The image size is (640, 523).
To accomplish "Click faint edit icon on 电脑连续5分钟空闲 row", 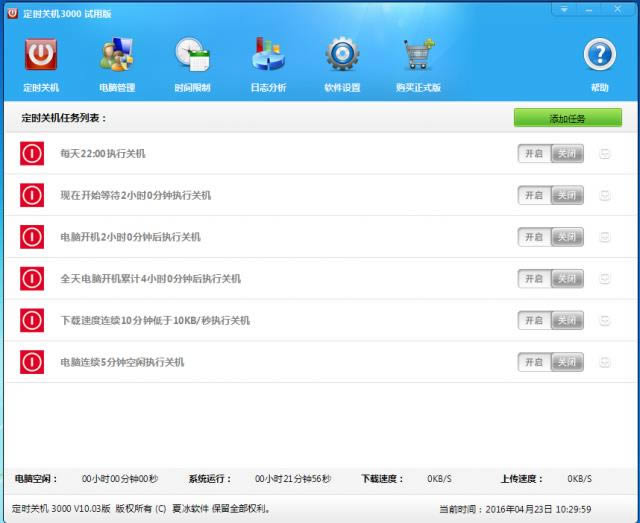I will click(x=604, y=363).
